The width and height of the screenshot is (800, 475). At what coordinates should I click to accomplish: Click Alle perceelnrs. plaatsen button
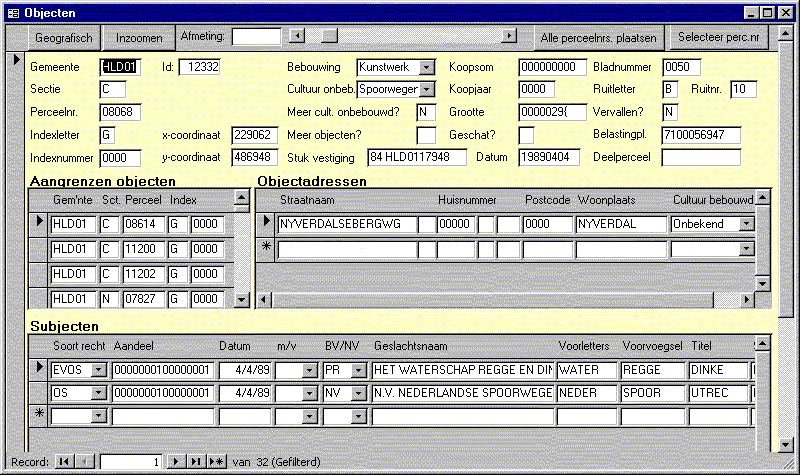pos(598,38)
